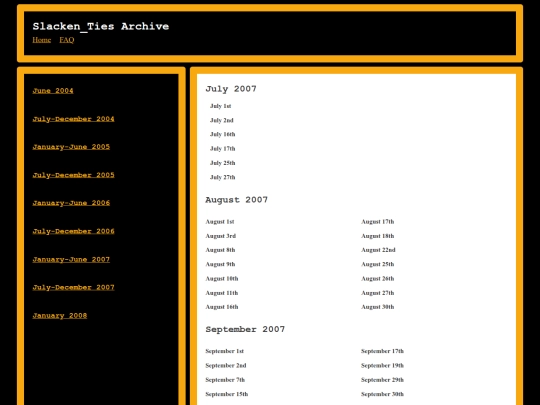The height and width of the screenshot is (405, 540).
Task: Open the September 17th entry
Action: pos(382,351)
